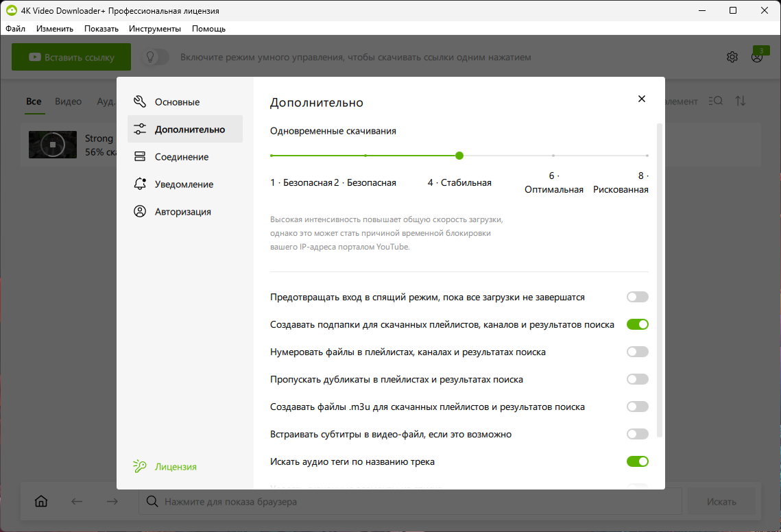Set slider to 8 · Рискованная point
The height and width of the screenshot is (532, 781).
pyautogui.click(x=647, y=156)
